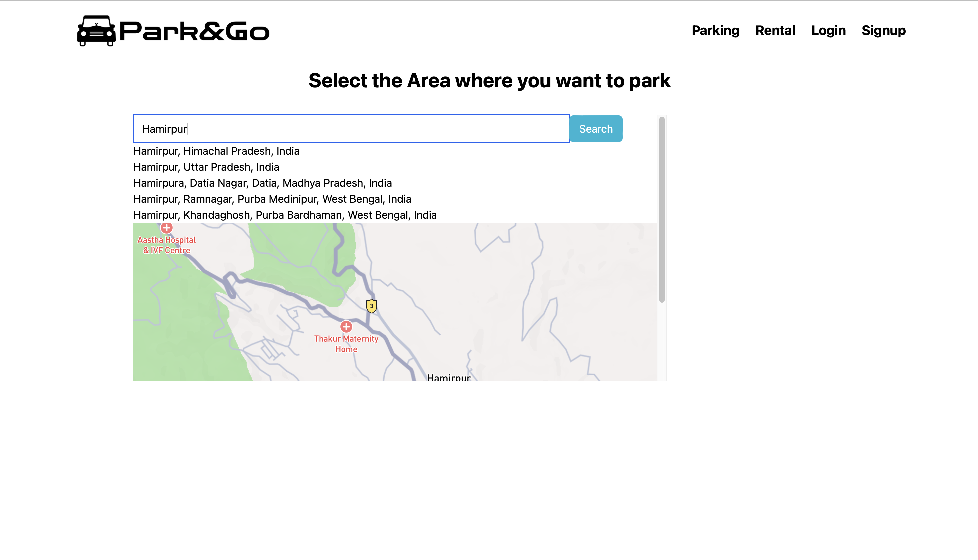Select suggestion Hamirpur, Himachal Pradesh, India
The width and height of the screenshot is (978, 560).
point(216,151)
